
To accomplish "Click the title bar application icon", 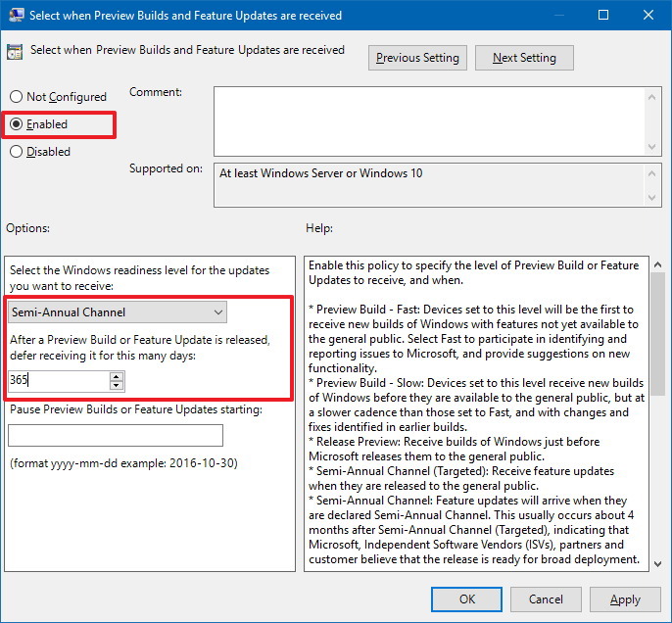I will point(17,15).
